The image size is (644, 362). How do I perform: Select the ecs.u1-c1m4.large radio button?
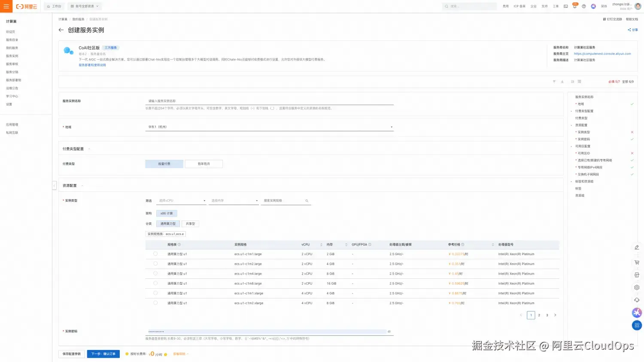pos(155,273)
